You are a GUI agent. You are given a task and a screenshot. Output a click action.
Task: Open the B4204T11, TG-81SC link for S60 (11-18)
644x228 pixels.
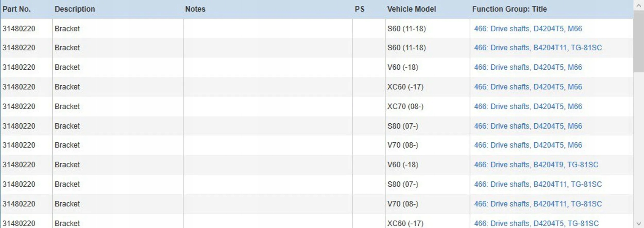538,48
